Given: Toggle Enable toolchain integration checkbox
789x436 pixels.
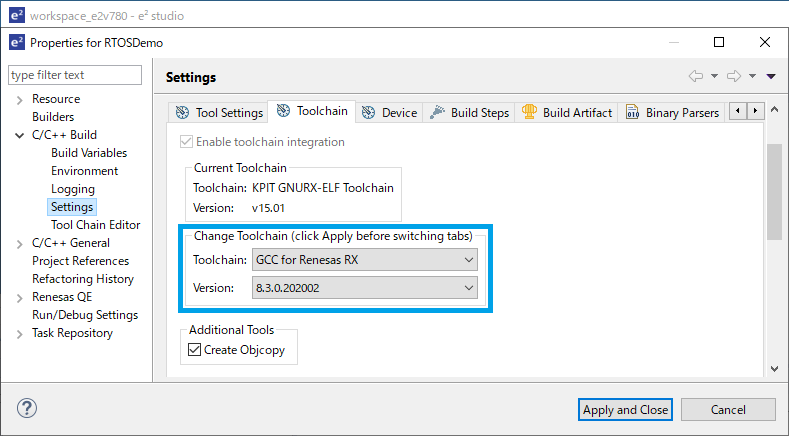Looking at the screenshot, I should pos(186,141).
